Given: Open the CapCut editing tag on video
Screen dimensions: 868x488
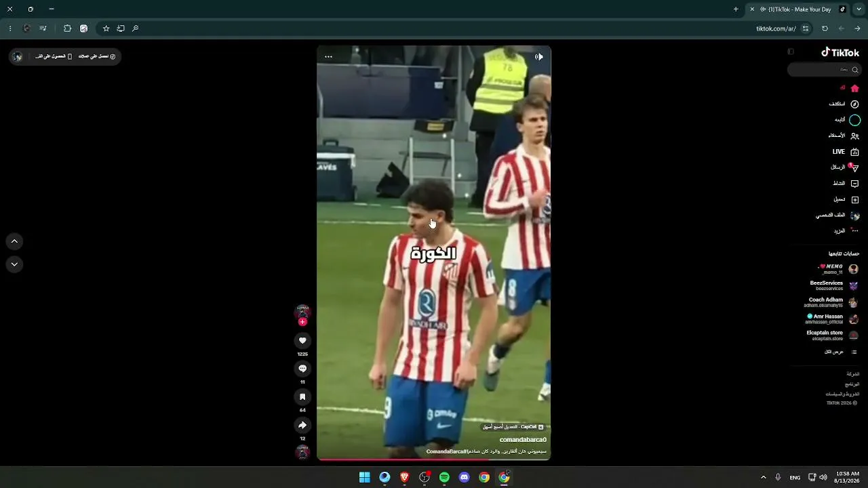Looking at the screenshot, I should (x=513, y=427).
